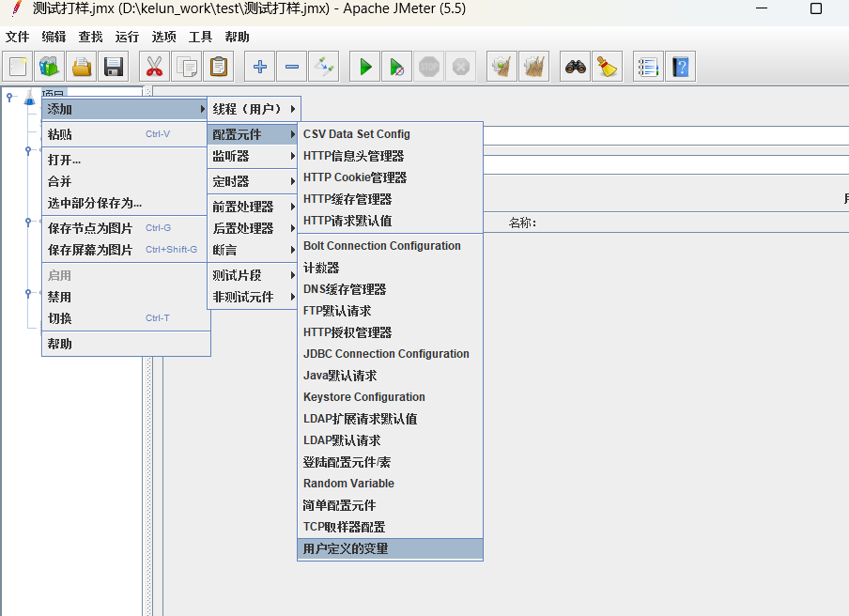Select 计数器 config element
Screen dimensions: 849x616
(390, 268)
